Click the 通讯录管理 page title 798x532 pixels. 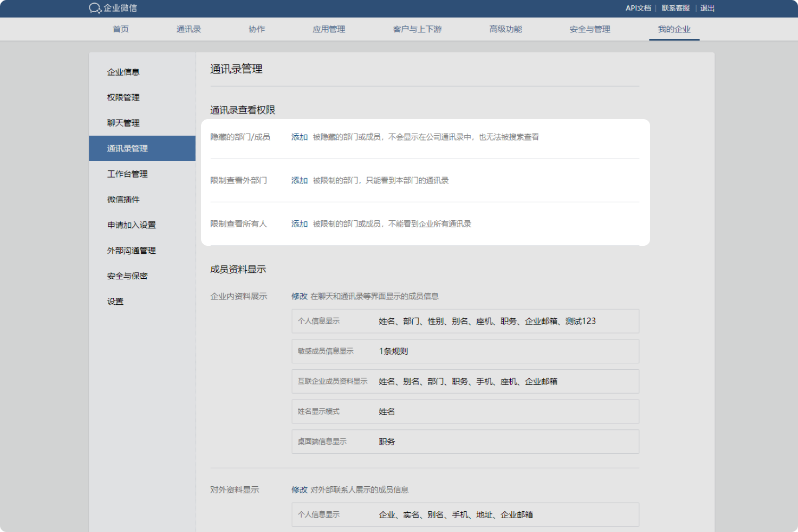(236, 69)
